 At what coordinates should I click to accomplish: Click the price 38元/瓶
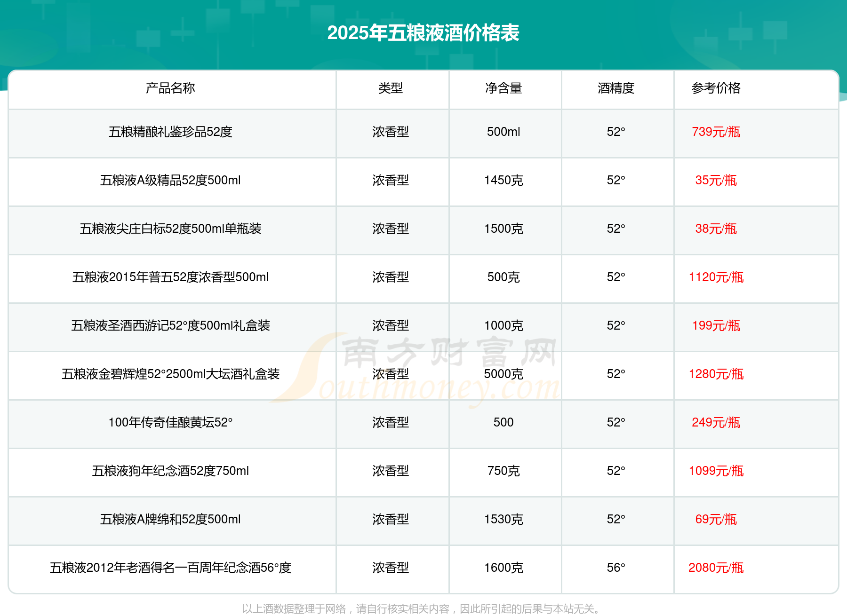click(716, 229)
